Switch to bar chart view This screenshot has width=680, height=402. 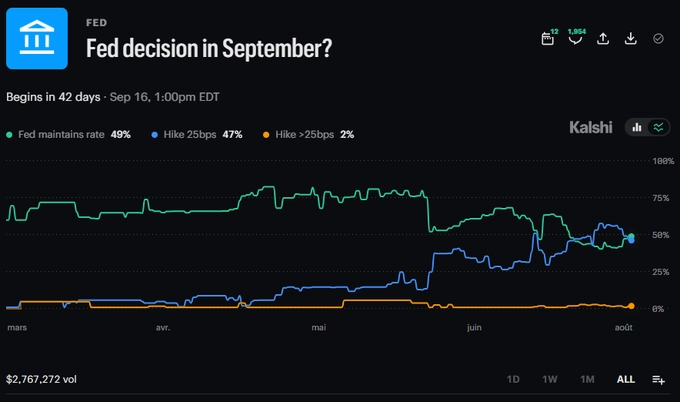(x=637, y=127)
